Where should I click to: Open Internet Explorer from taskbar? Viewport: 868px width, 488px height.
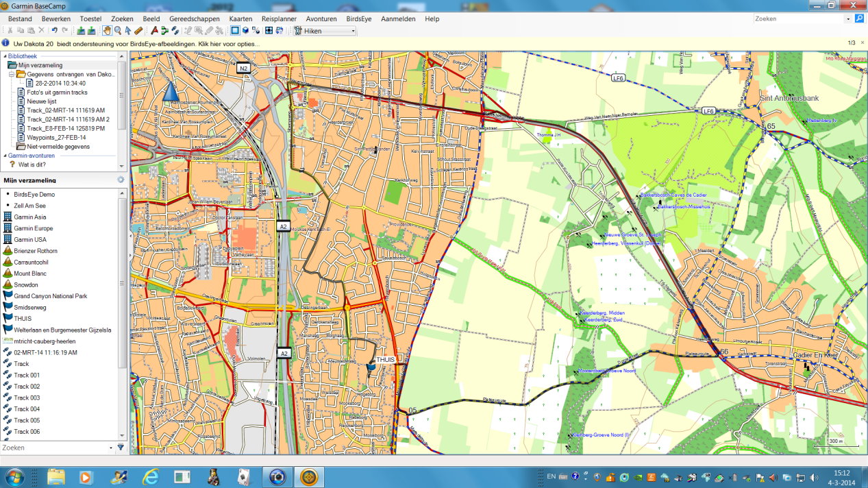tap(151, 476)
